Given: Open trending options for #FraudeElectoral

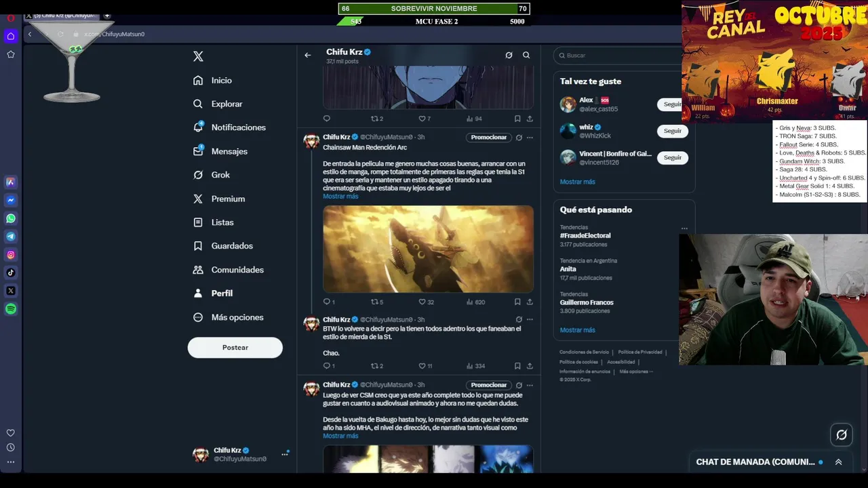Looking at the screenshot, I should coord(684,228).
